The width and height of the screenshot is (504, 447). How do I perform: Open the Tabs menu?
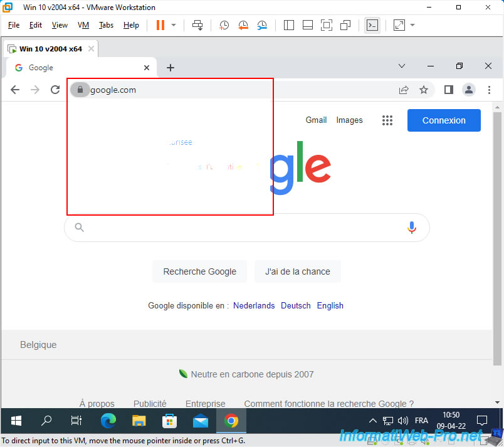[x=106, y=25]
